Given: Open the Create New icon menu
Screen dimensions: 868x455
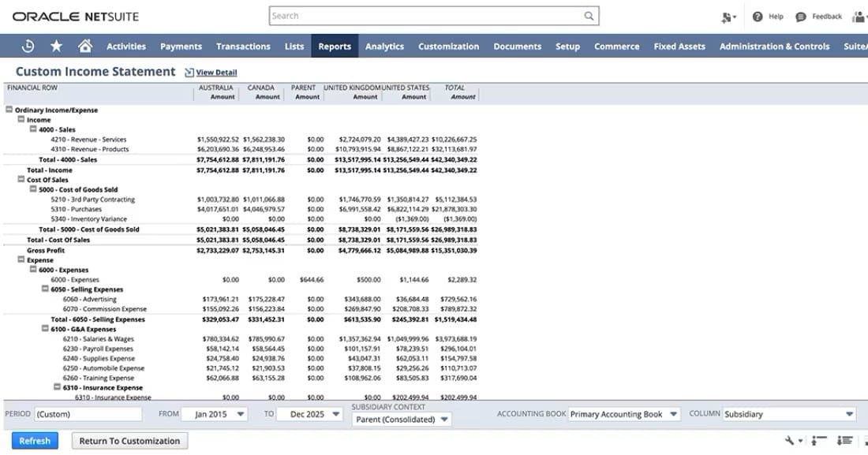Looking at the screenshot, I should (727, 17).
